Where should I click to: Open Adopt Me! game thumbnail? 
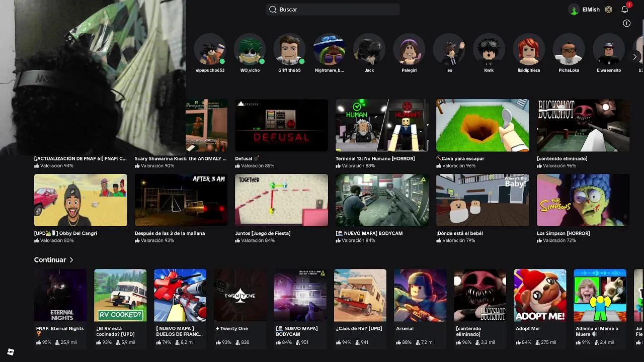[540, 295]
